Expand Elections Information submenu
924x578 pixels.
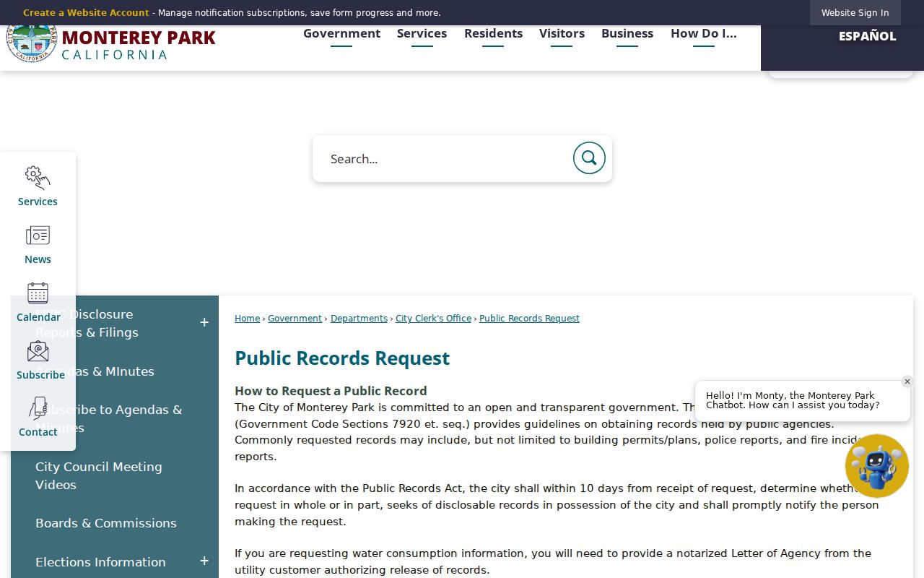tap(204, 561)
